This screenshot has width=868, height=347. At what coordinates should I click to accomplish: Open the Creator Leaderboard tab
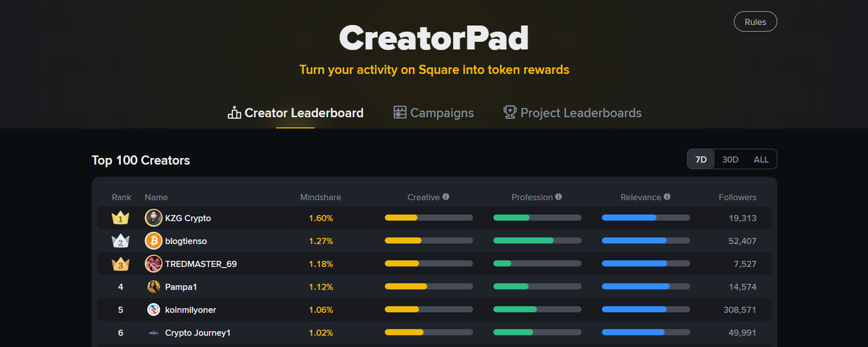click(x=296, y=113)
